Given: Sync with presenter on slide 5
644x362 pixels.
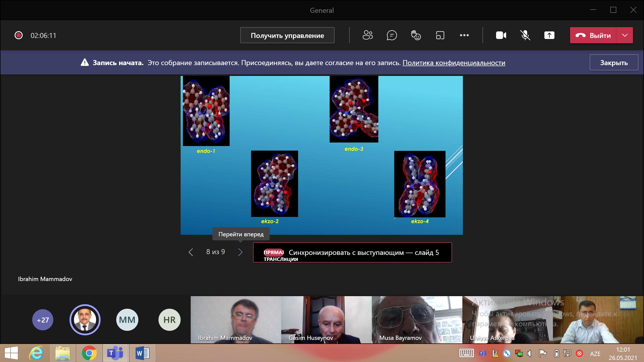Looking at the screenshot, I should (352, 252).
